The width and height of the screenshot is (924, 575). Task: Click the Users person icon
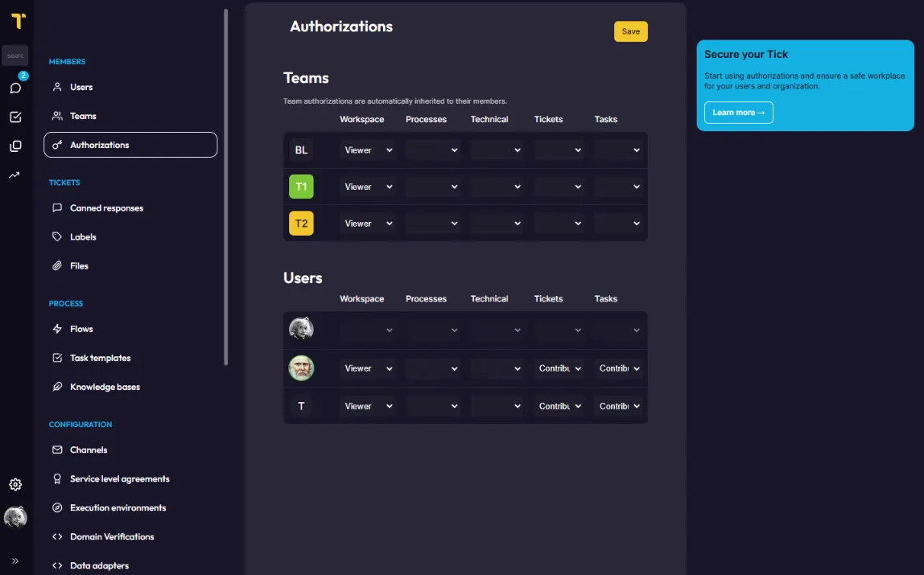(x=57, y=87)
